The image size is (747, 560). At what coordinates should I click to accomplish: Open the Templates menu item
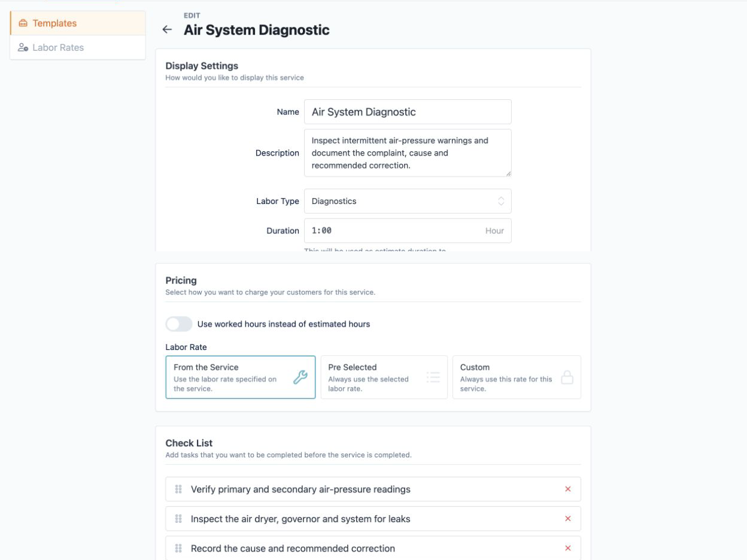point(78,23)
